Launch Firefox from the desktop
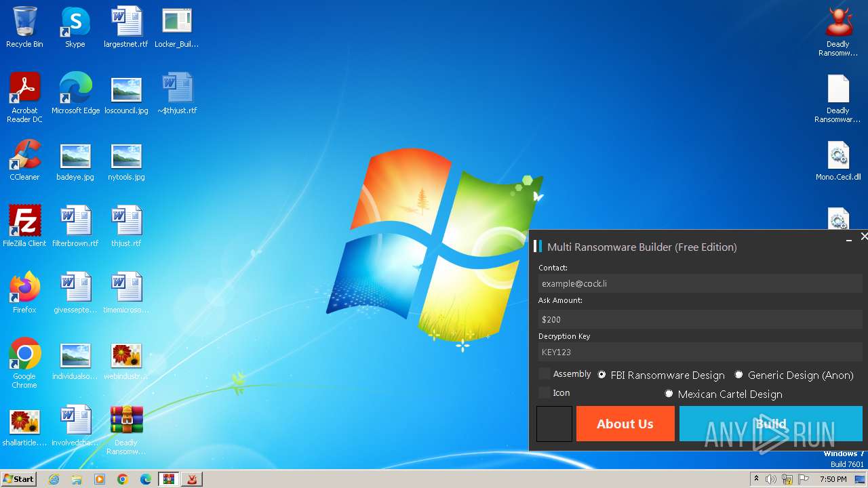The width and height of the screenshot is (868, 488). point(24,293)
